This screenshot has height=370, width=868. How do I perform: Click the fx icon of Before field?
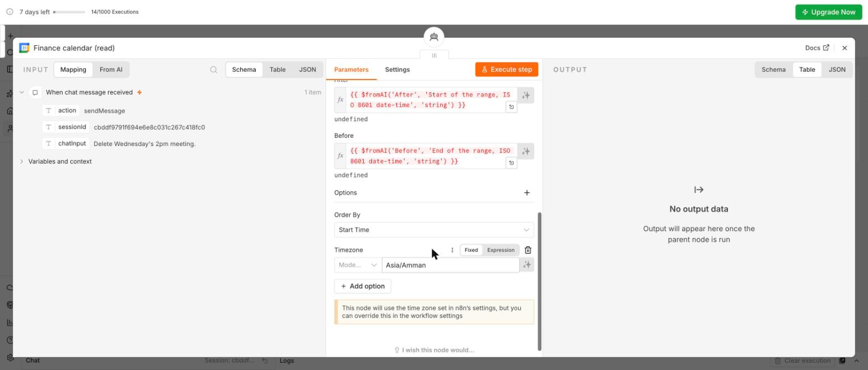[340, 156]
